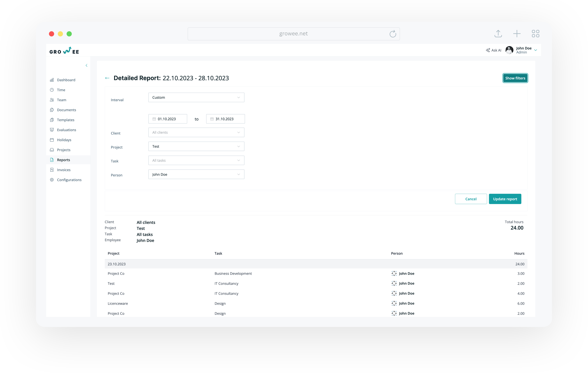Click the Test project table cell

111,284
